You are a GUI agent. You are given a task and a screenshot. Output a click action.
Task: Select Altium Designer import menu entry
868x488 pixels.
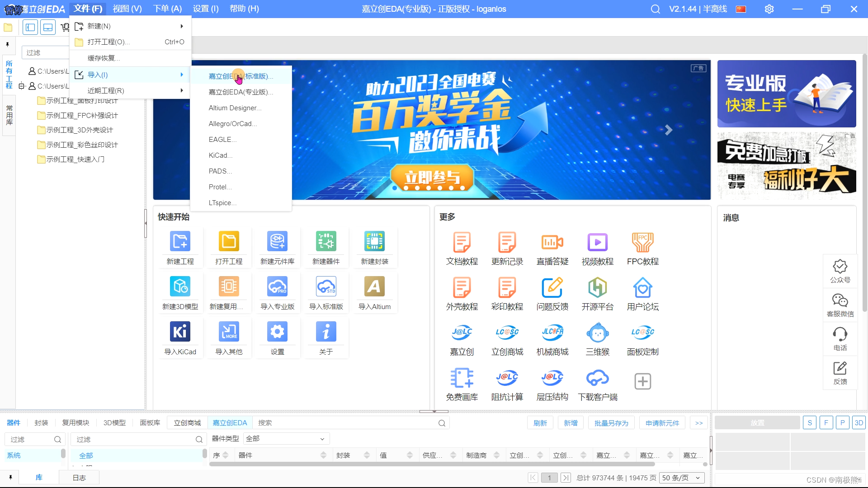point(235,108)
